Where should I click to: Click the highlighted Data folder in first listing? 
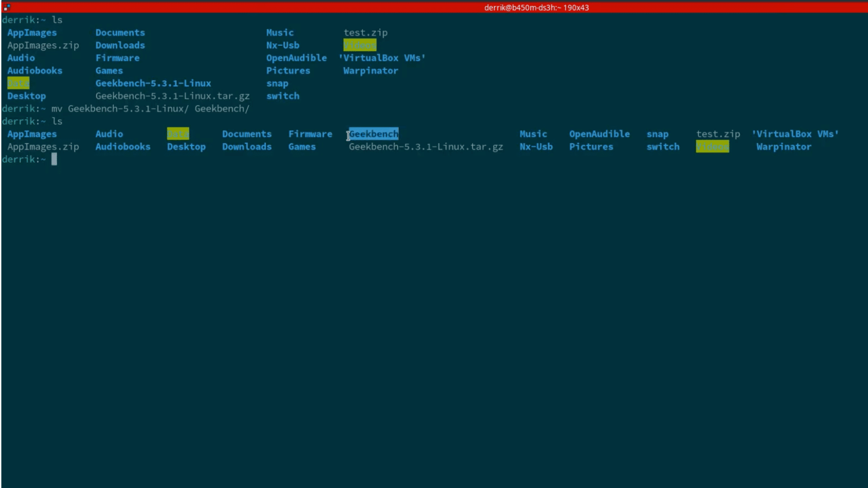pos(18,83)
